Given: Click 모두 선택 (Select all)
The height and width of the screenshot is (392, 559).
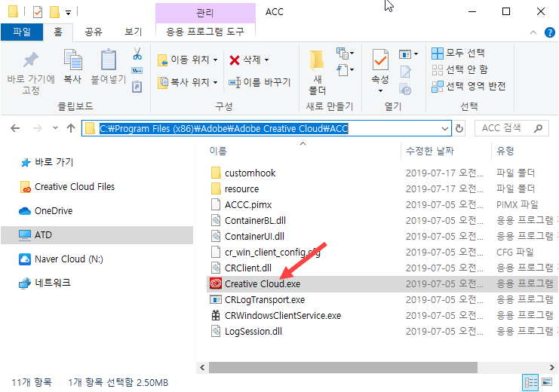Looking at the screenshot, I should 458,53.
